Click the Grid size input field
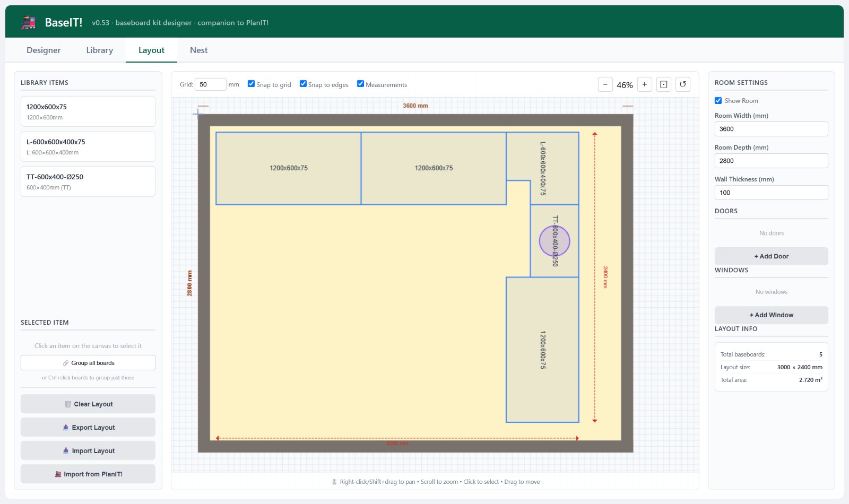Image resolution: width=849 pixels, height=504 pixels. point(211,84)
